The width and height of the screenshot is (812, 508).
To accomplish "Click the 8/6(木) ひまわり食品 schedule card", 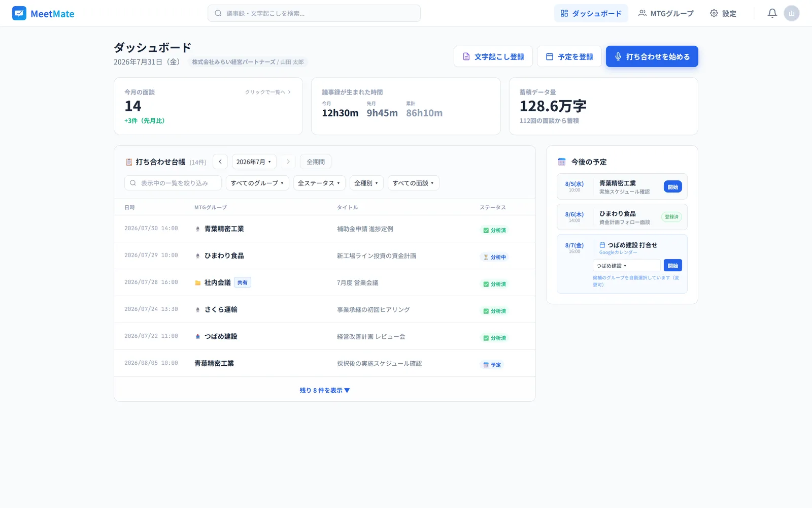I will point(622,217).
